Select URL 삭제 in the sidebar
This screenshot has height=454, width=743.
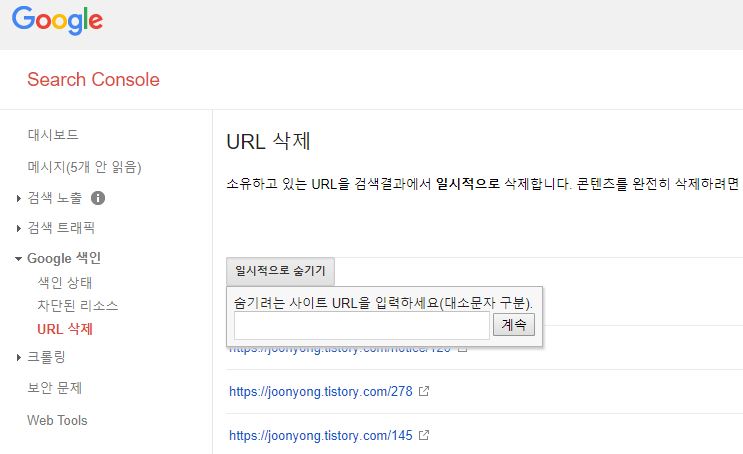[x=65, y=329]
